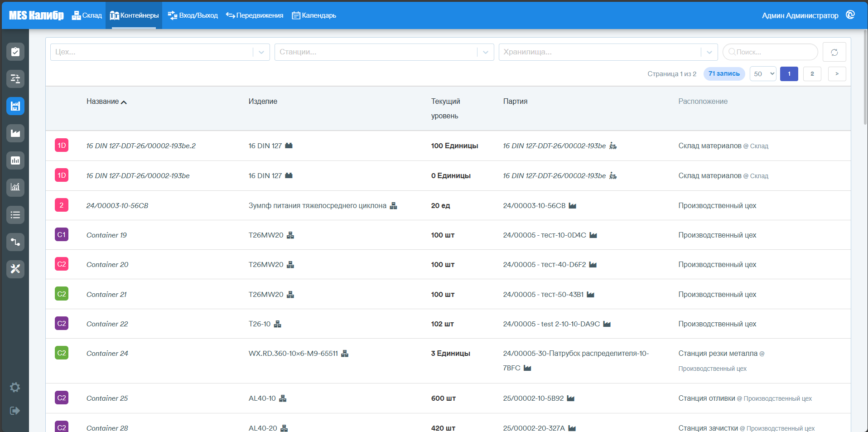The width and height of the screenshot is (868, 432).
Task: Open the Контейнеры tab
Action: 134,15
